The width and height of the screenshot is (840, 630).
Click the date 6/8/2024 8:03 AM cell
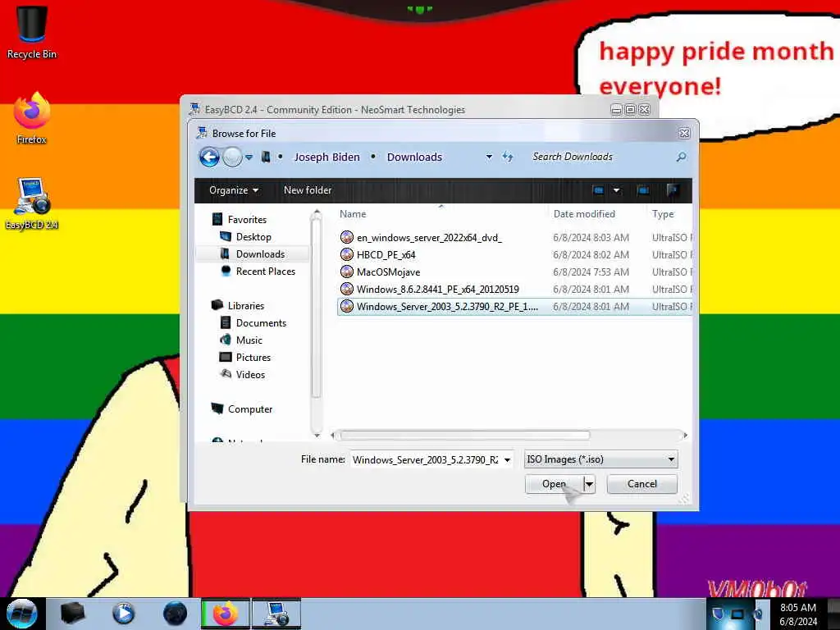(591, 237)
